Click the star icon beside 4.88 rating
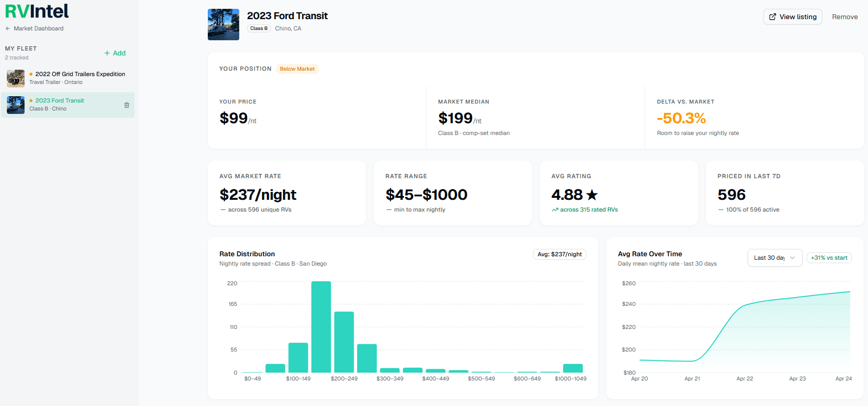 [592, 195]
